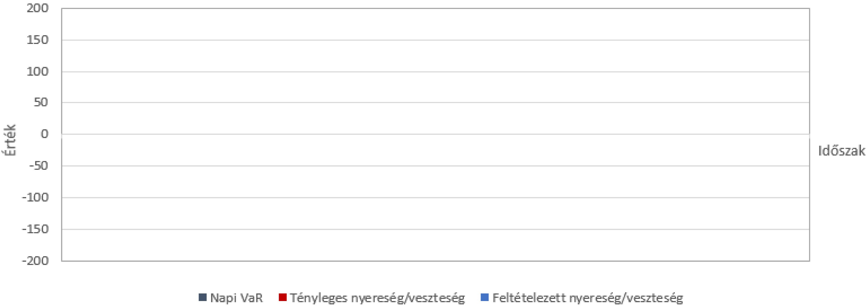Click the 150 value axis label
This screenshot has width=868, height=307.
point(37,40)
